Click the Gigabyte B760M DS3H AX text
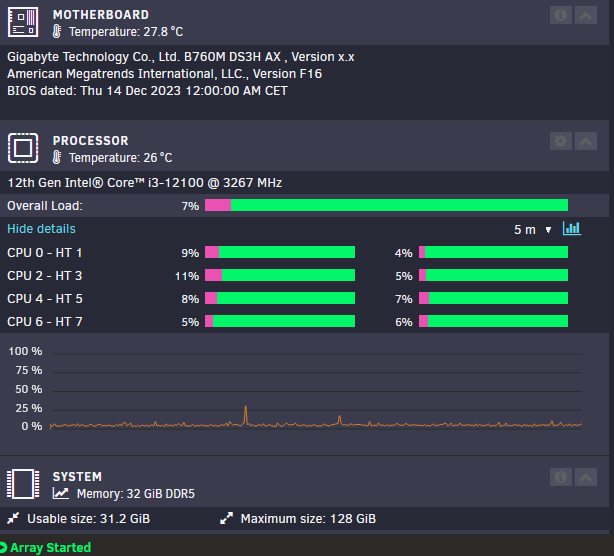Viewport: 614px width, 556px height. pos(181,57)
